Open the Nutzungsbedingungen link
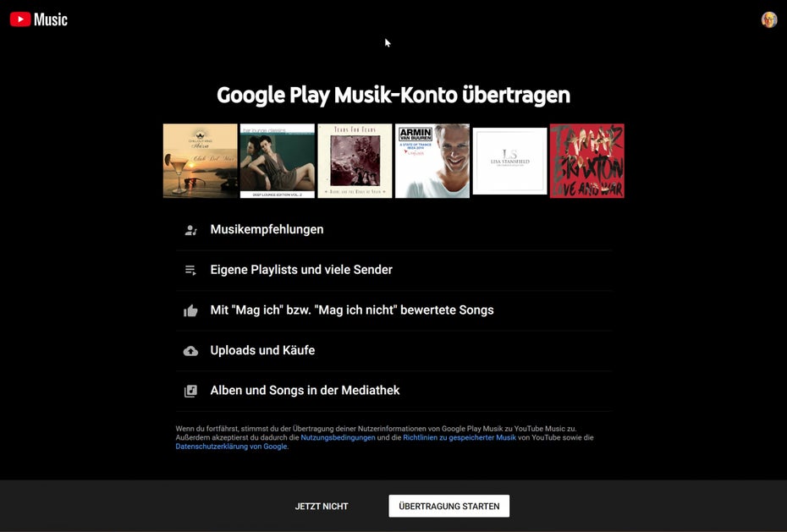The image size is (787, 532). pyautogui.click(x=338, y=437)
